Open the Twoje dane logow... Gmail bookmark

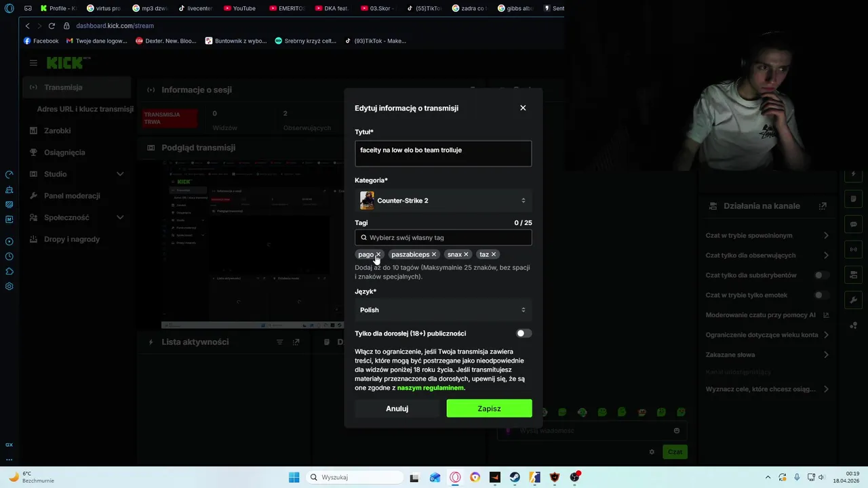coord(97,41)
